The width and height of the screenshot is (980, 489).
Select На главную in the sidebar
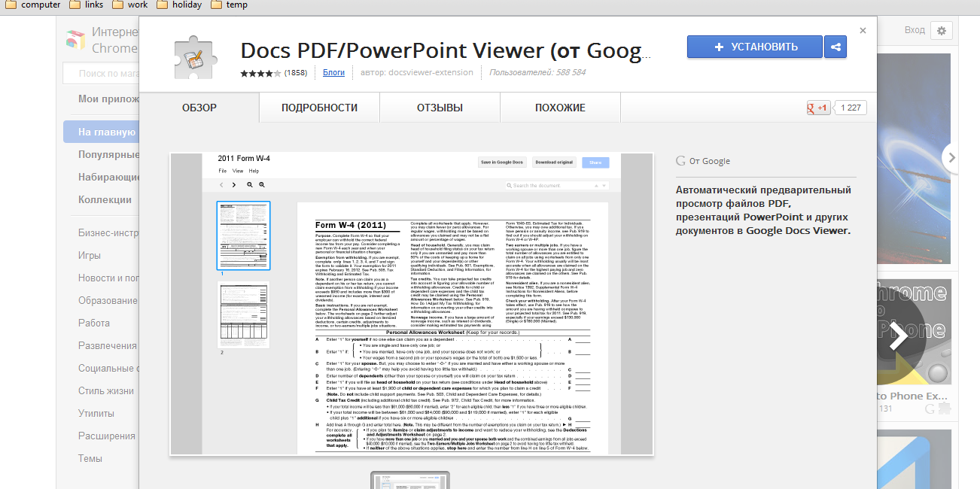pyautogui.click(x=102, y=132)
